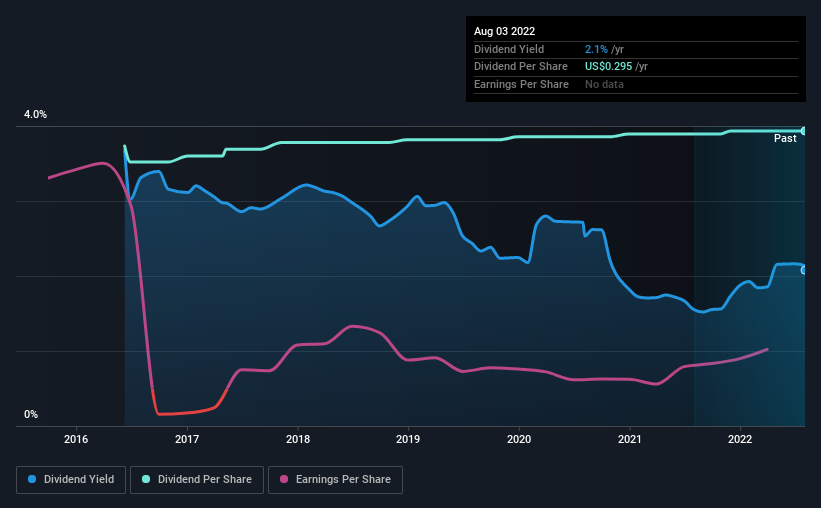
Task: Select the dividend per share endpoint marker
Action: point(804,131)
